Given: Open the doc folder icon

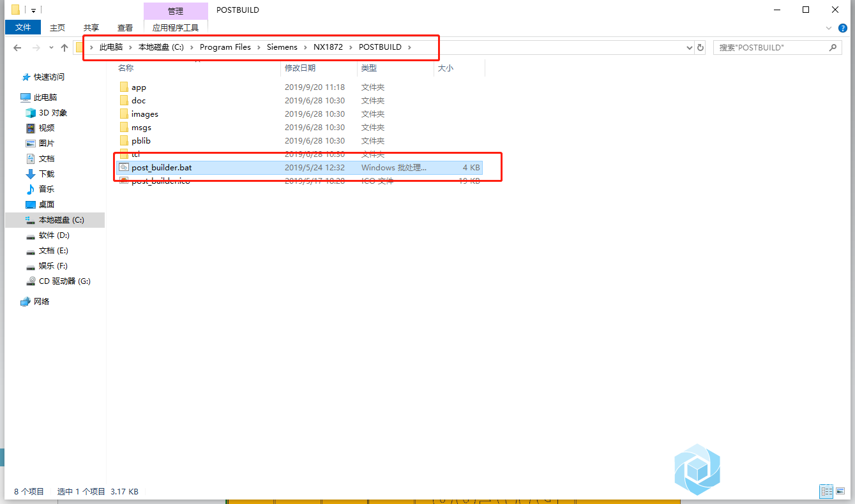Looking at the screenshot, I should pyautogui.click(x=124, y=100).
